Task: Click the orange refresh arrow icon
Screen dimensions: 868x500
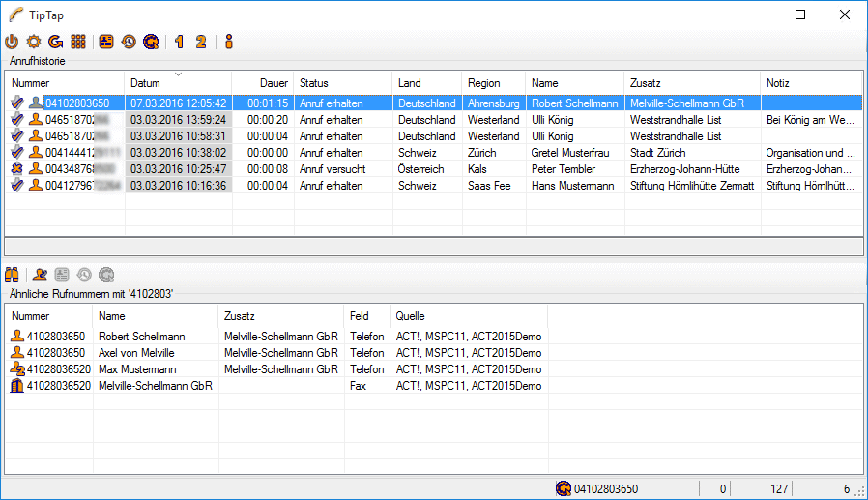Action: click(55, 42)
